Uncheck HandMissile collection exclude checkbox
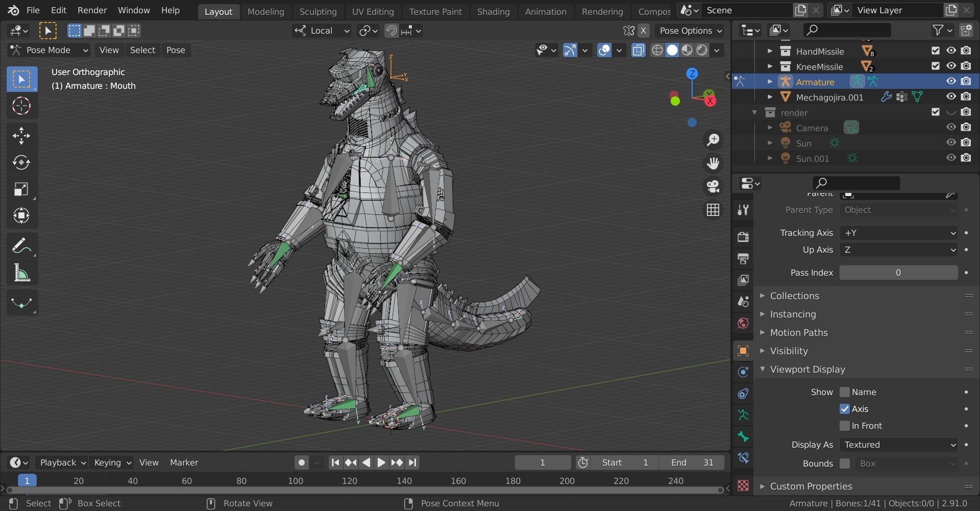The image size is (980, 511). pyautogui.click(x=935, y=51)
